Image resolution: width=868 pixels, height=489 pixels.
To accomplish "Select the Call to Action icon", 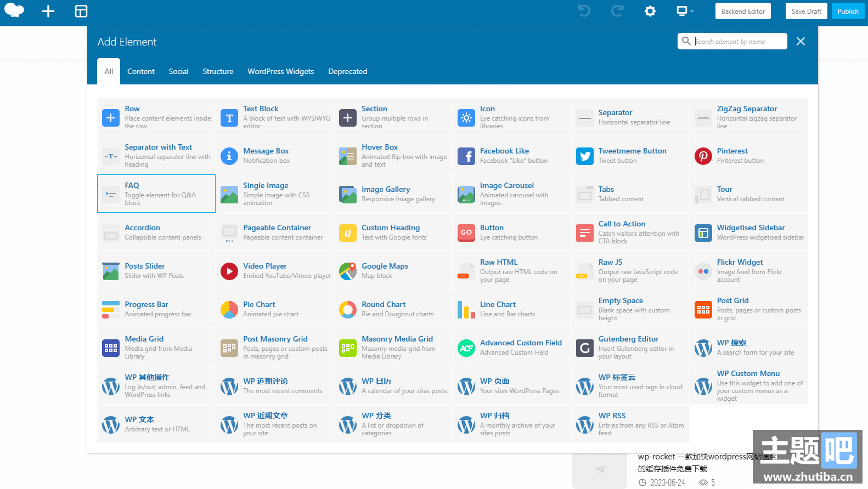I will pyautogui.click(x=585, y=233).
